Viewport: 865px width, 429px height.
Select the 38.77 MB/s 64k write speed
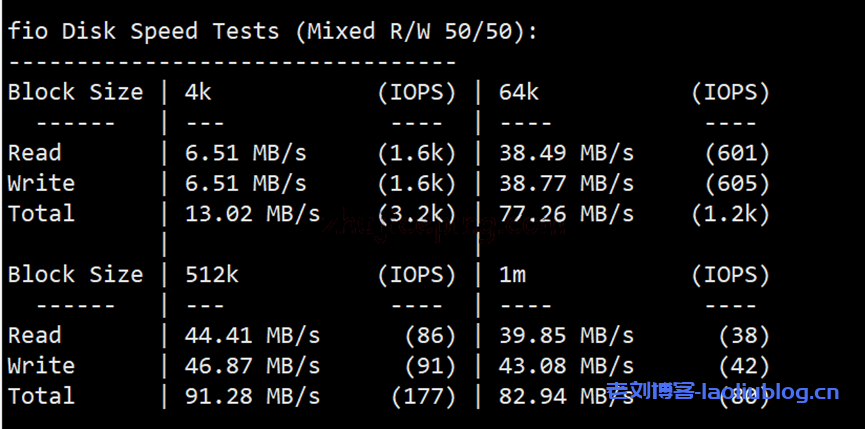[566, 183]
